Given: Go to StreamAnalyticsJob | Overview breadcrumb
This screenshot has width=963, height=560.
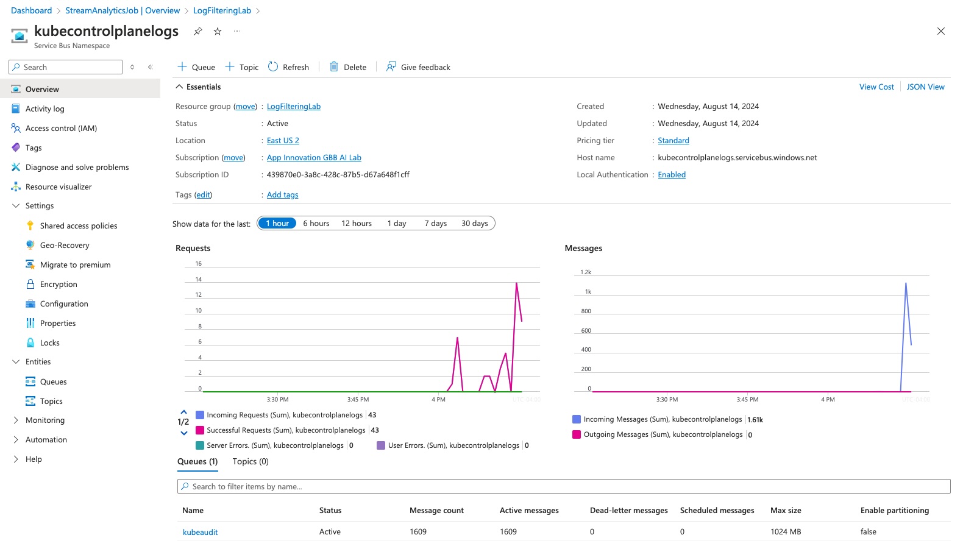Looking at the screenshot, I should click(123, 10).
